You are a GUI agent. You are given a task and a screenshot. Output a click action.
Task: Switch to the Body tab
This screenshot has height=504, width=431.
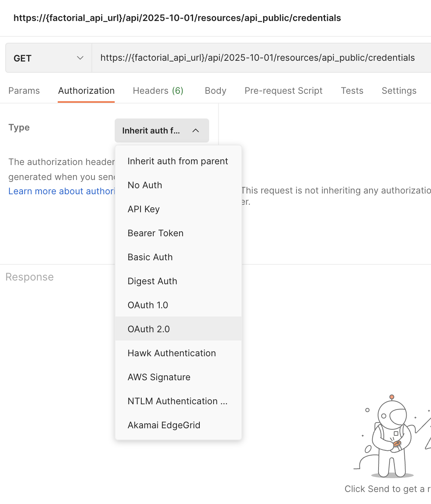tap(215, 91)
